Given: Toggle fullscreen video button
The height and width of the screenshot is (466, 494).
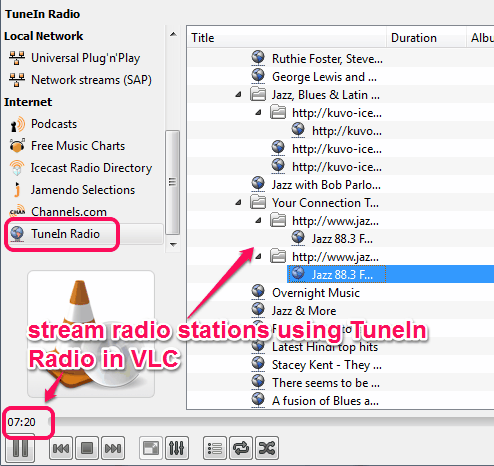Looking at the screenshot, I should [x=151, y=448].
